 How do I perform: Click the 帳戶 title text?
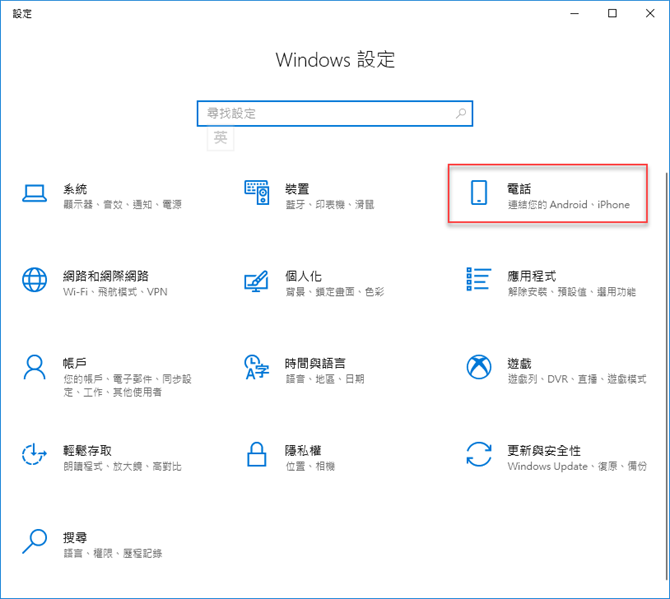75,363
